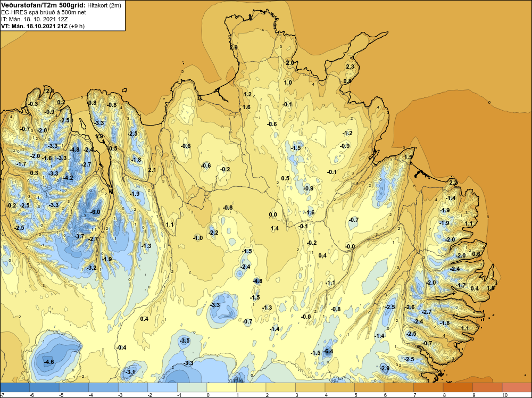Click the 'Veðurstofan/T2m 500grid:' title text
Image resolution: width=532 pixels, height=398 pixels.
(44, 5)
